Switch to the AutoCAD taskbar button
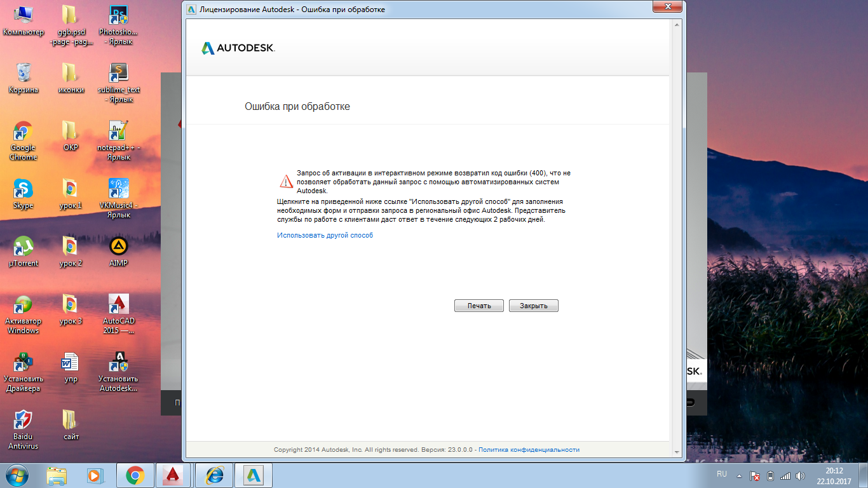 [x=173, y=475]
